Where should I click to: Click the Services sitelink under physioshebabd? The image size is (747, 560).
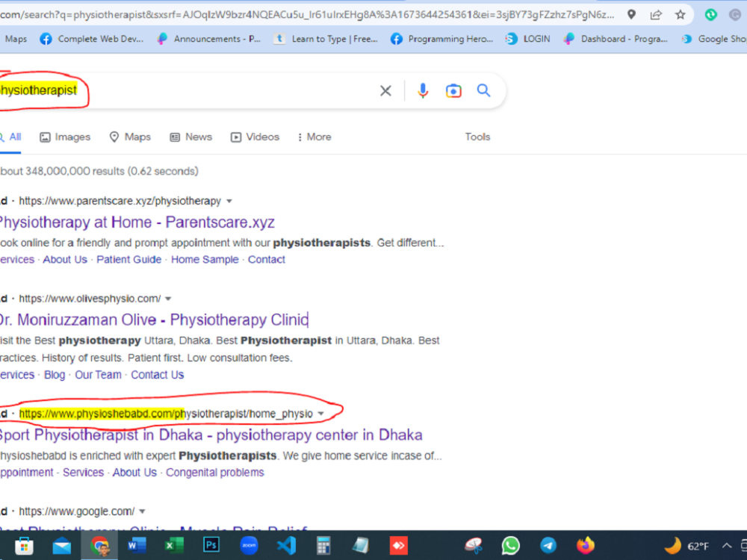click(x=84, y=473)
